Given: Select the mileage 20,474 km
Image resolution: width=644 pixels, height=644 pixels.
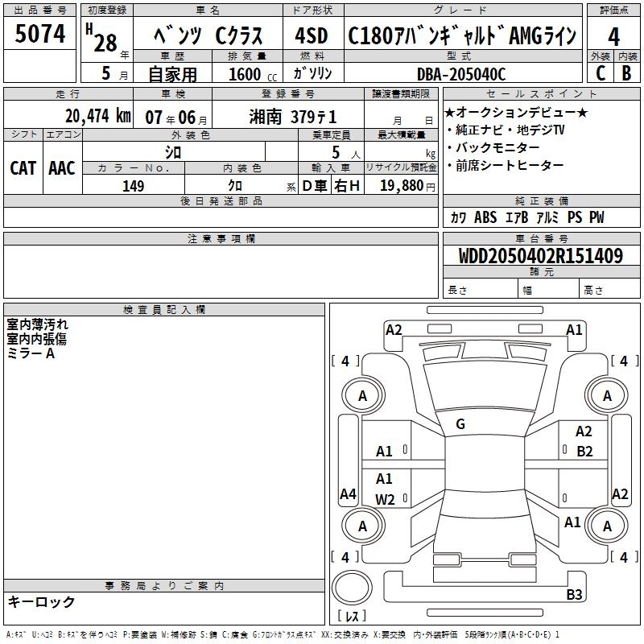Looking at the screenshot, I should [x=98, y=116].
